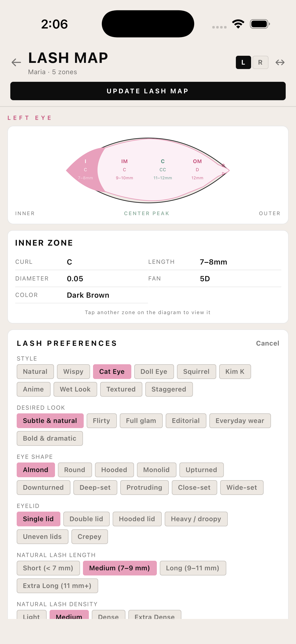
Task: Tap the Update Lash Map button
Action: pyautogui.click(x=148, y=91)
